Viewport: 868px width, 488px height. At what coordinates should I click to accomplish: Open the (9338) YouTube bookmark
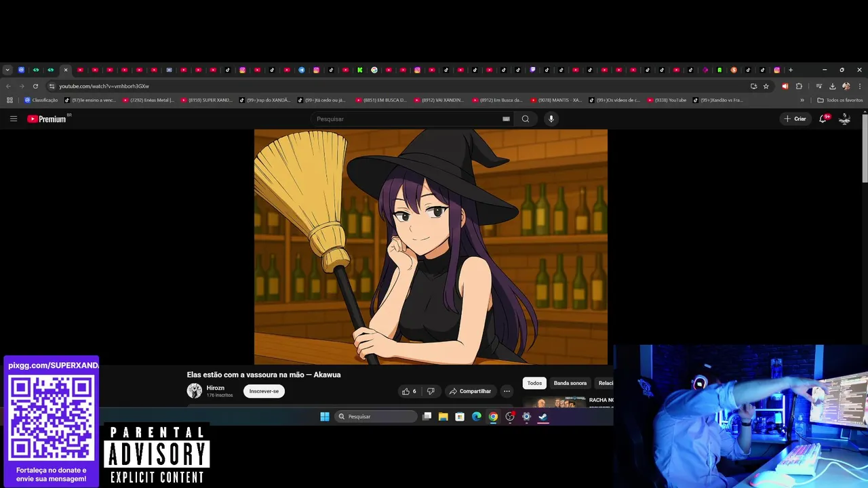667,100
